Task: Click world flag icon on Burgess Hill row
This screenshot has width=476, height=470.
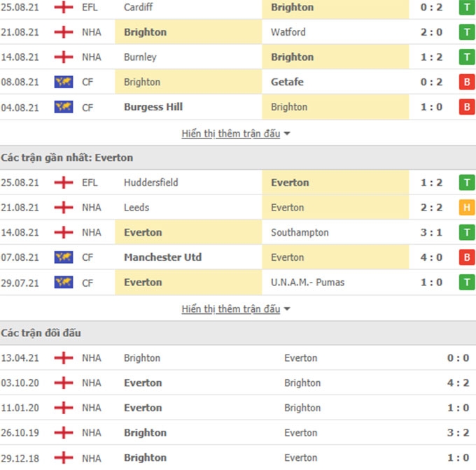Action: click(x=64, y=107)
